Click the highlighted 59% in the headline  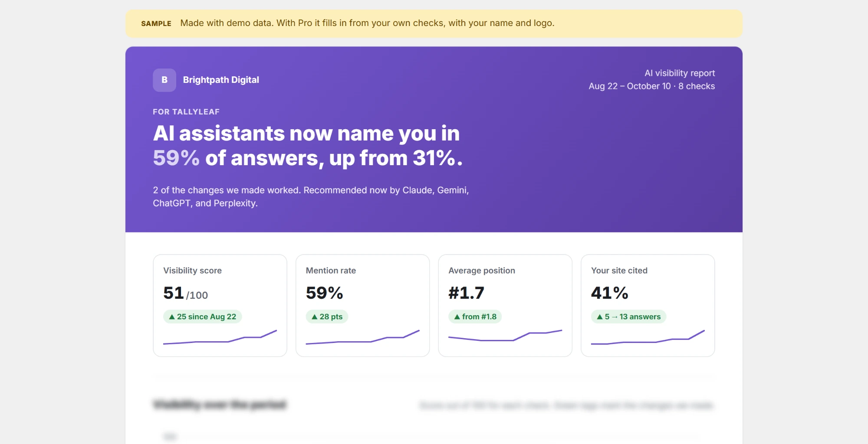[x=176, y=158]
